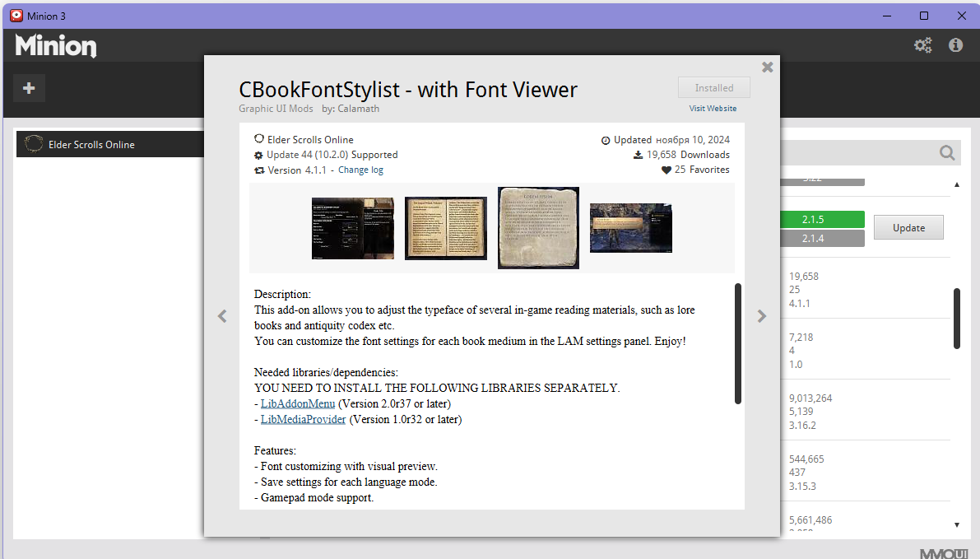
Task: Click the 3.16.2 version value in list
Action: pyautogui.click(x=802, y=425)
